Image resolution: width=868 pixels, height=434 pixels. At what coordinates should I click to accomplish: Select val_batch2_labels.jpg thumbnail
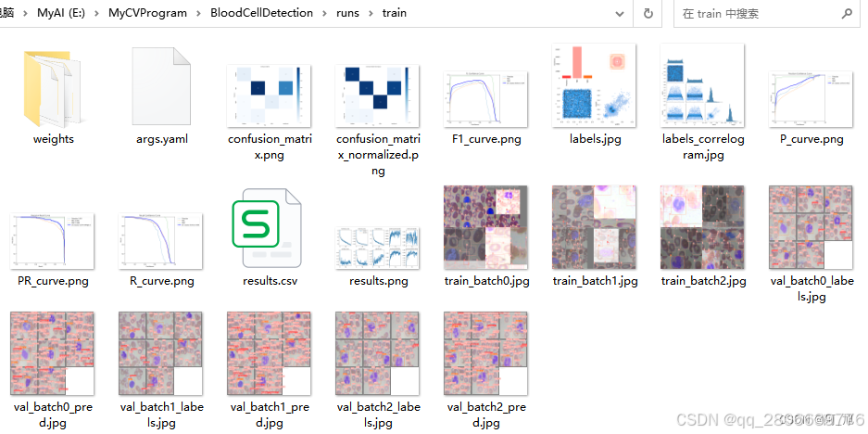tap(378, 353)
